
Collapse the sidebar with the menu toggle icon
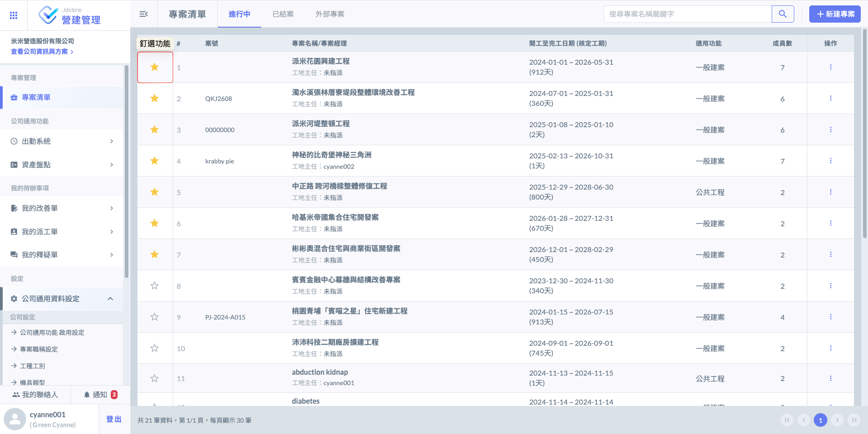tap(144, 14)
